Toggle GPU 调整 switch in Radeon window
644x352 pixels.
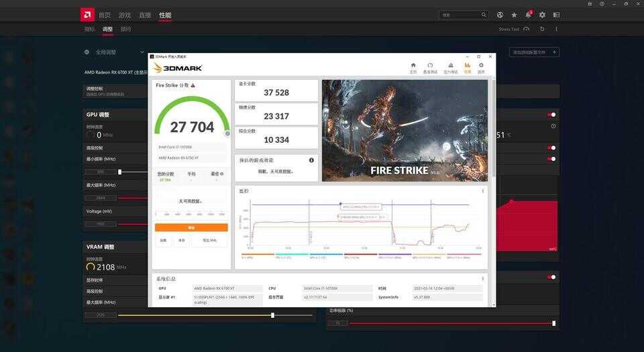pos(551,115)
